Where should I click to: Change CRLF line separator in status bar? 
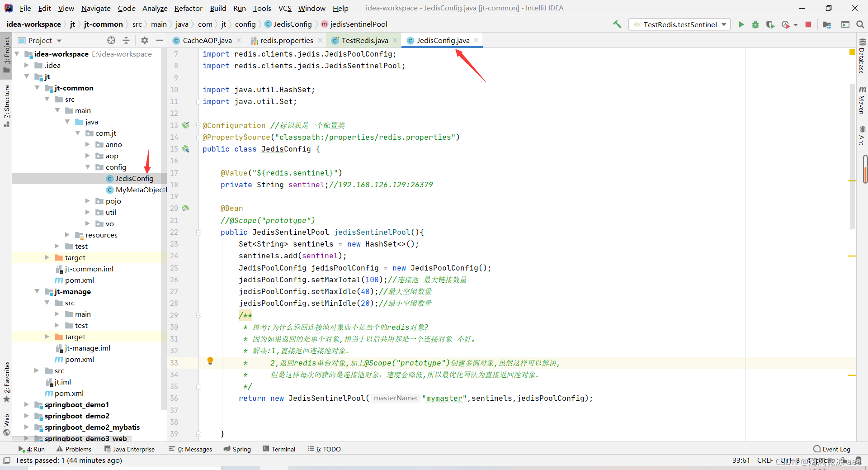coord(765,461)
